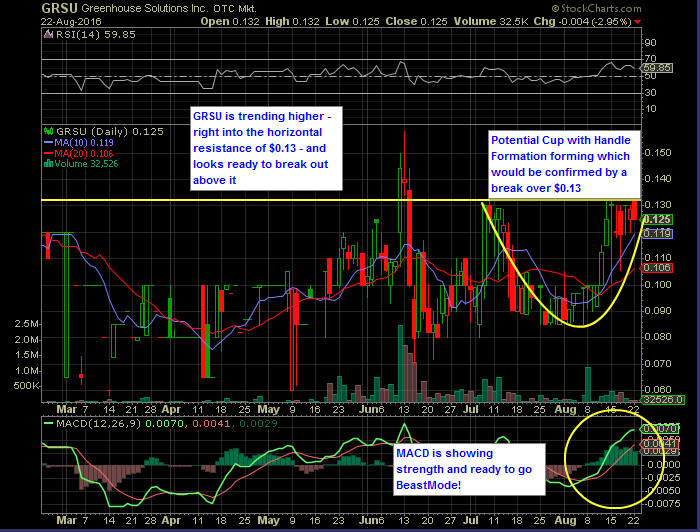Click the RSI indicator icon beside RSI(14)

(48, 34)
